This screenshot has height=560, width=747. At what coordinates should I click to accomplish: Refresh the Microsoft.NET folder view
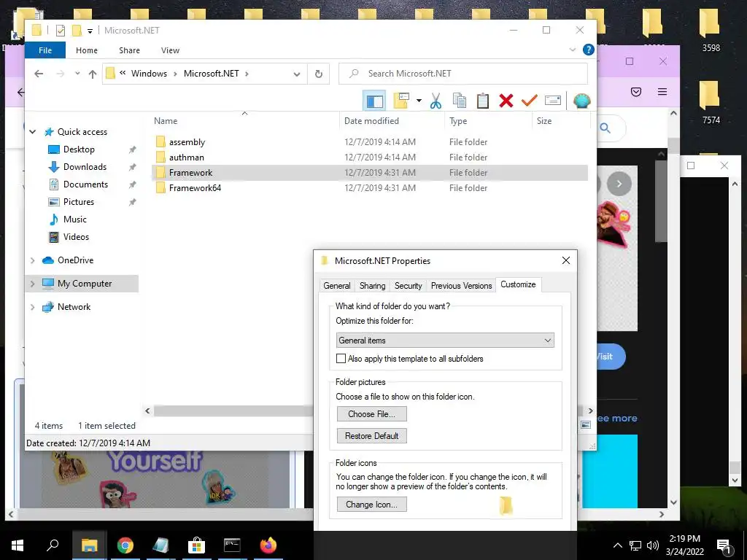(x=319, y=74)
